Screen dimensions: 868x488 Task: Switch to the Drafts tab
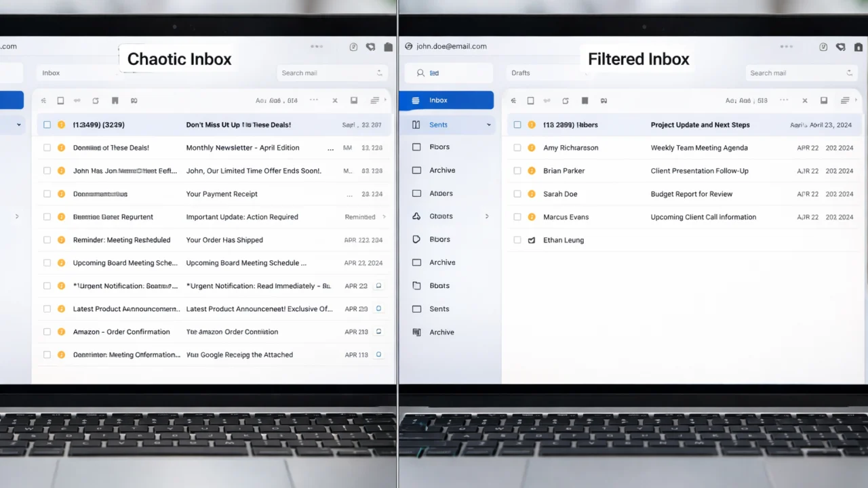click(x=519, y=73)
